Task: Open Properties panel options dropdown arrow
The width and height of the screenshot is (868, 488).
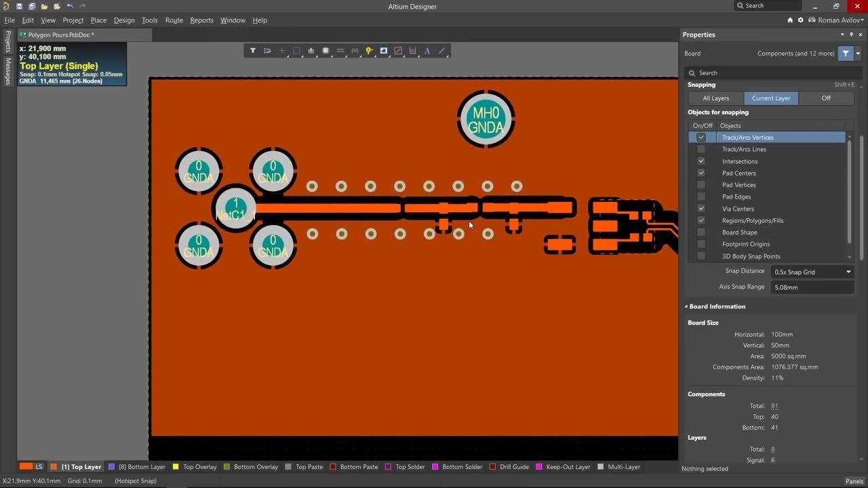Action: (x=843, y=35)
